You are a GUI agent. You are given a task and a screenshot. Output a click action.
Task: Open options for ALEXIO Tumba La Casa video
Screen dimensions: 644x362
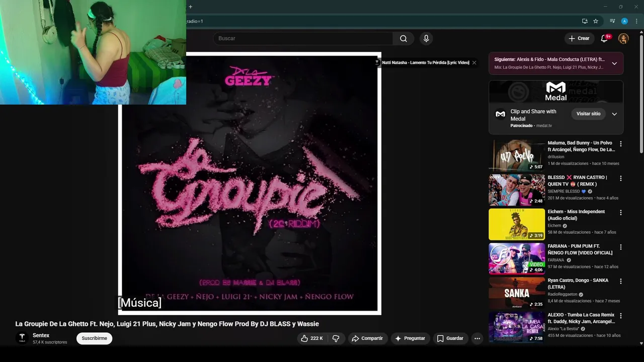tap(620, 316)
